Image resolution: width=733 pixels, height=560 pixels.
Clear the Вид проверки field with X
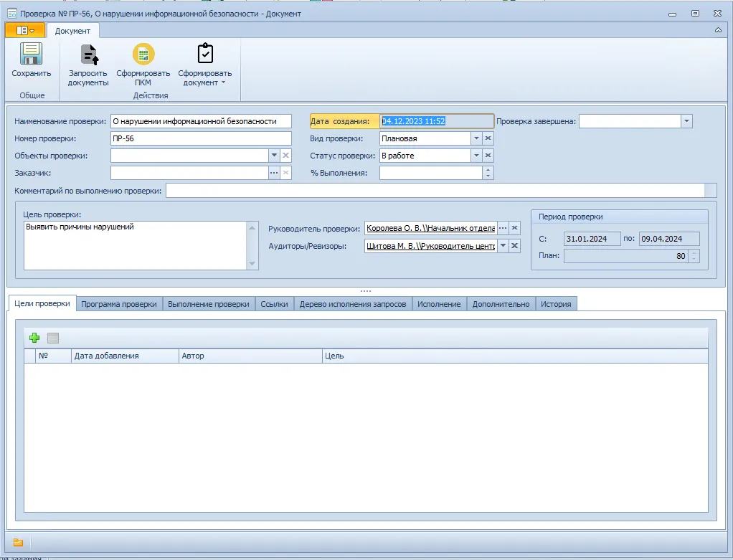pos(488,138)
